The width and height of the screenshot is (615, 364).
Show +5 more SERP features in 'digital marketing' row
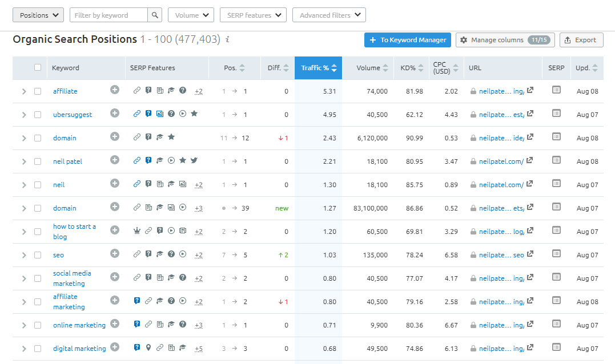tap(199, 349)
